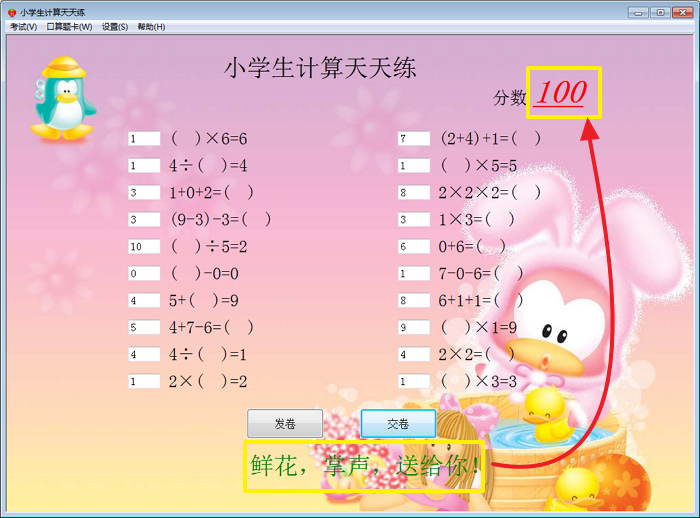
Task: Click the equation text 4+7-6=( )
Action: point(211,327)
